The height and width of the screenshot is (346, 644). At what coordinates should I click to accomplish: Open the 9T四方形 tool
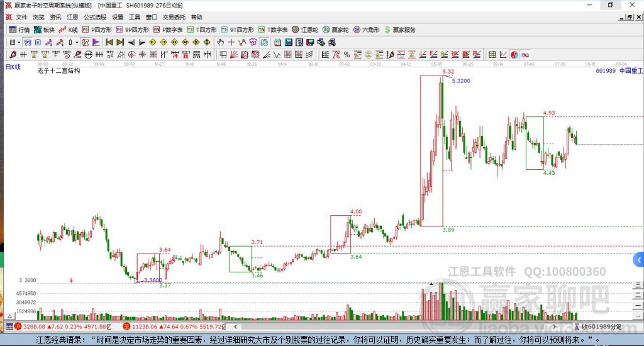click(237, 30)
